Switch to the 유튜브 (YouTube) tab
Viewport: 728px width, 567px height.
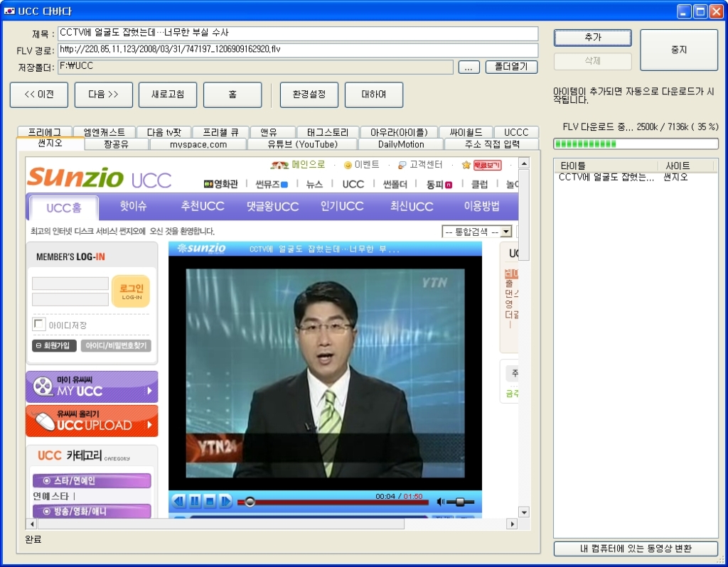(303, 144)
